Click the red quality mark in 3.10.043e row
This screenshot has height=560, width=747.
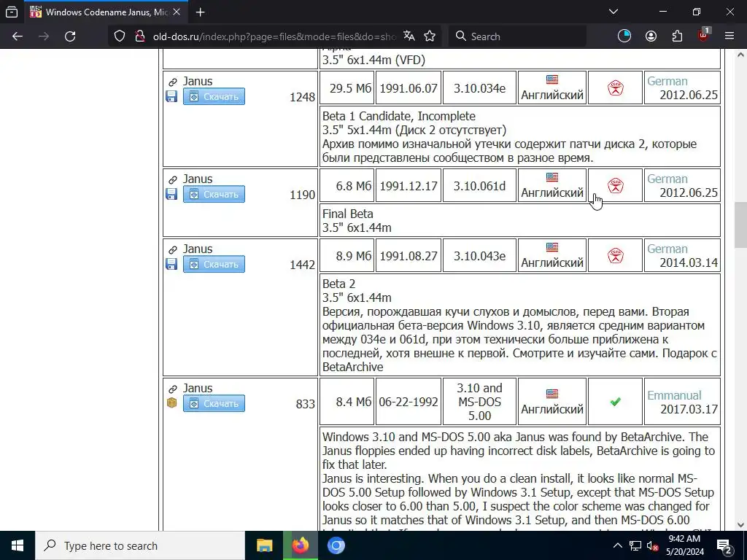[616, 256]
